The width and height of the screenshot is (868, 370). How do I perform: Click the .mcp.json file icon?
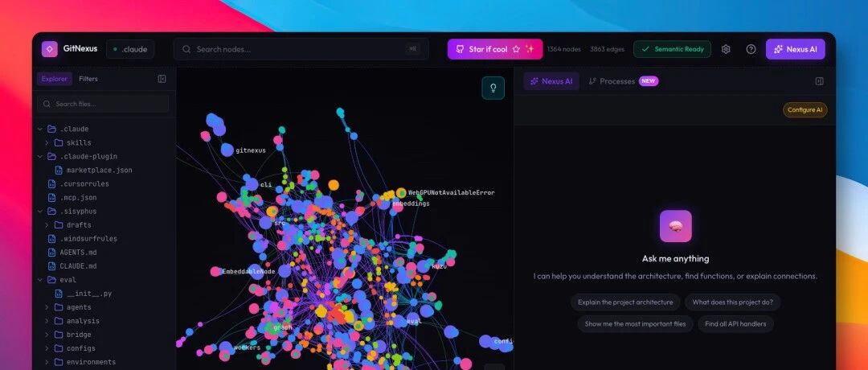(52, 198)
